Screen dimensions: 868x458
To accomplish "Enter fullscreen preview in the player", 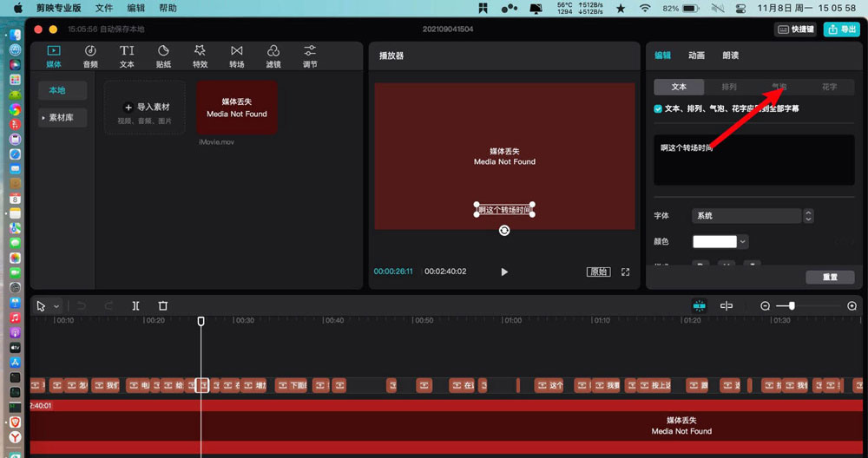I will (626, 272).
